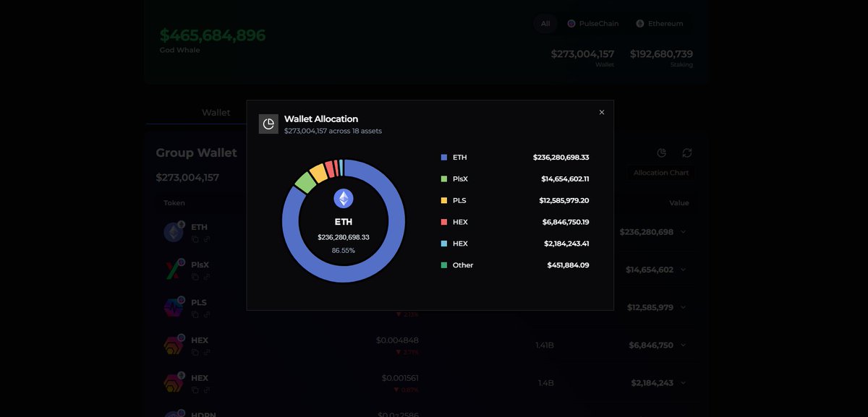Click the $0.004848 HEX price

pyautogui.click(x=397, y=340)
